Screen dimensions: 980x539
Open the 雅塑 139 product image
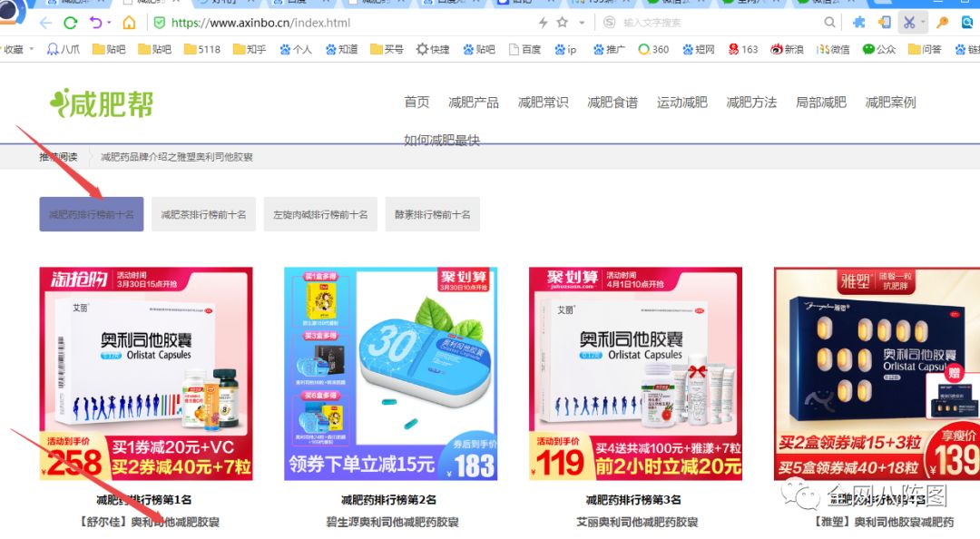(877, 374)
